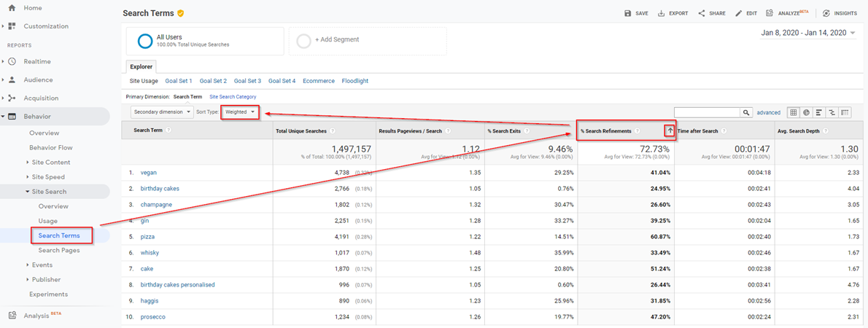Expand the Site Content subsection
The image size is (868, 328).
point(28,162)
